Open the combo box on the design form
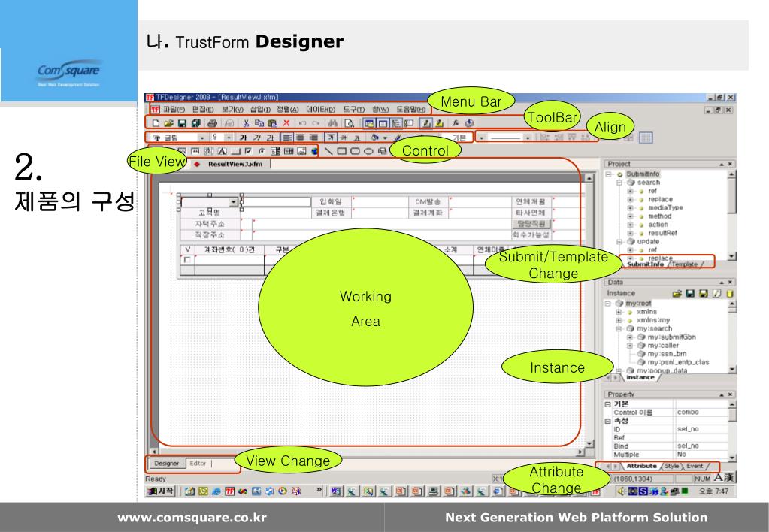This screenshot has width=769, height=532. pos(234,202)
